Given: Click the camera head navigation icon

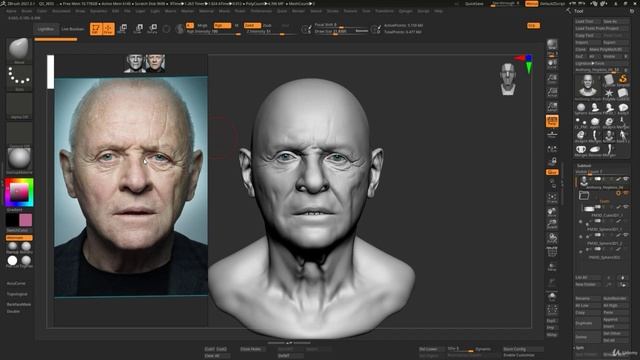Looking at the screenshot, I should (x=508, y=78).
